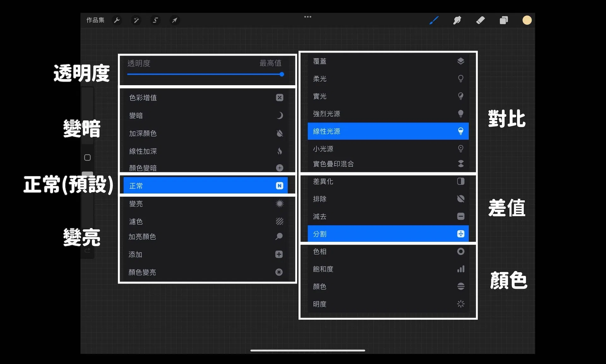
Task: Tap the three-dot menu at top center
Action: click(308, 17)
